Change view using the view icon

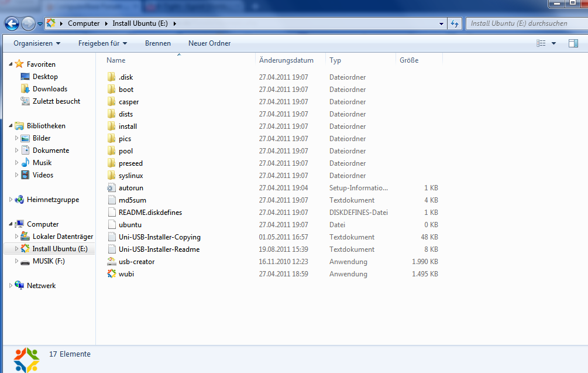541,43
